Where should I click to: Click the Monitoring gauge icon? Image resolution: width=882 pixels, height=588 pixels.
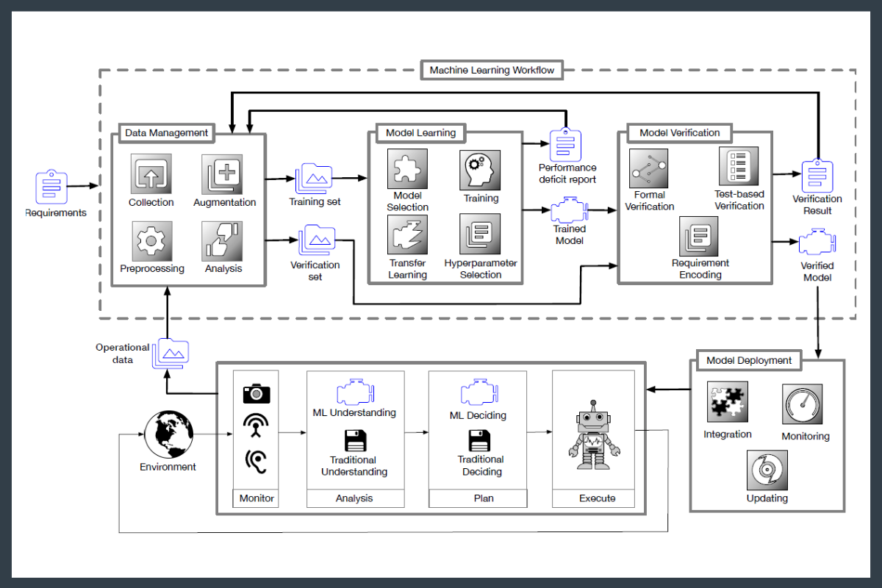pos(803,404)
